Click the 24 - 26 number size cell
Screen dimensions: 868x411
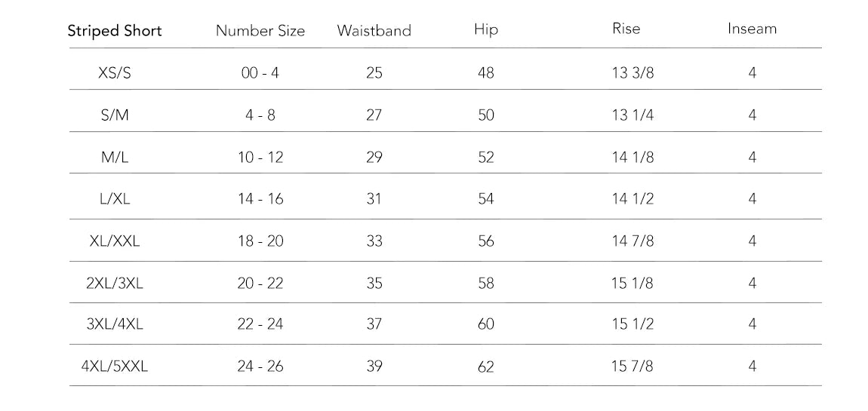pos(260,367)
